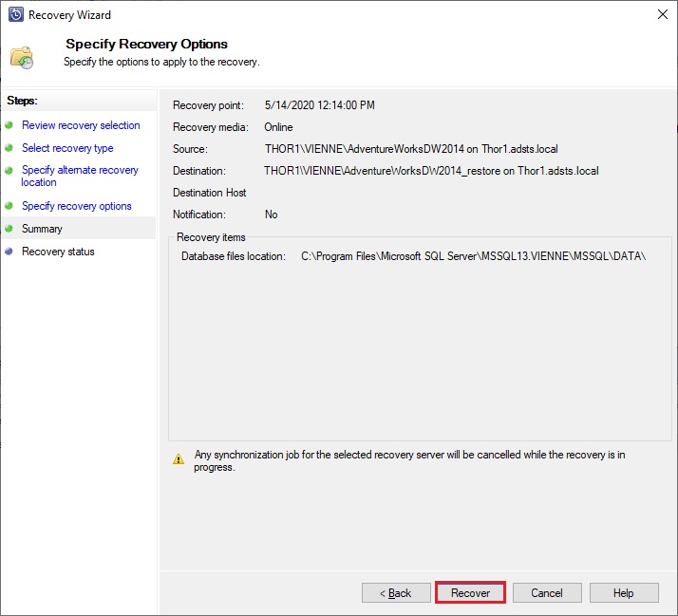Click green bullet beside Review recovery selection
Image resolution: width=678 pixels, height=616 pixels.
9,125
